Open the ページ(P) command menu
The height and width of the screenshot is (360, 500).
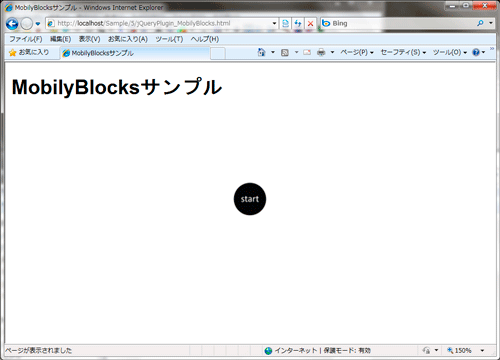tap(357, 52)
